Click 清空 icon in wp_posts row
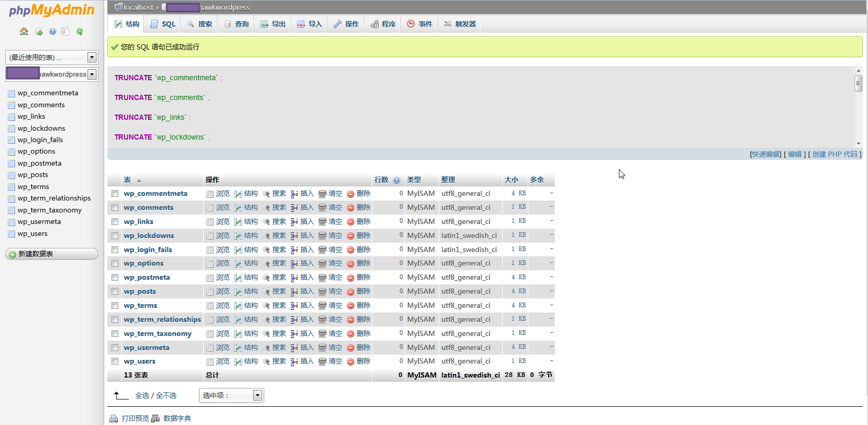 (x=323, y=292)
